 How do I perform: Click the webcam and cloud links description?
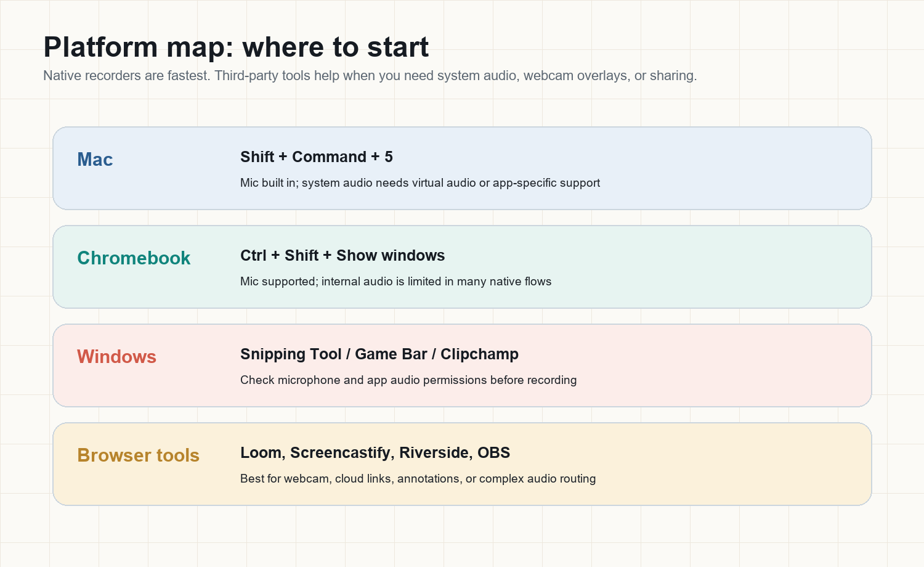(418, 479)
